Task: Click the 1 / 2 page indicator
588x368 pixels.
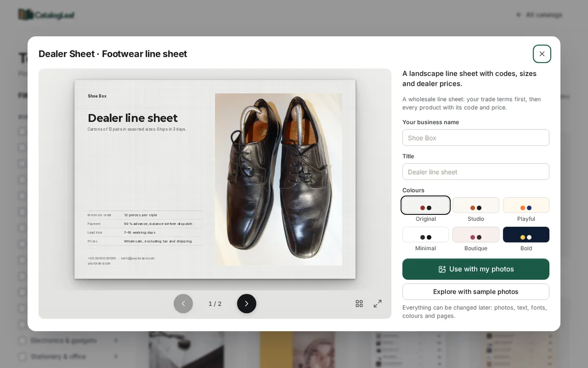Action: click(x=215, y=304)
